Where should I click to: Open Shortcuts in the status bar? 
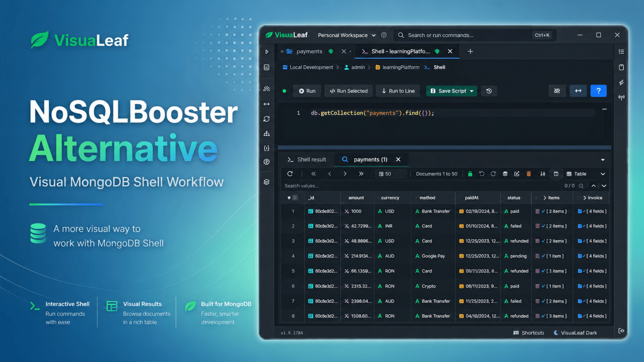(529, 333)
